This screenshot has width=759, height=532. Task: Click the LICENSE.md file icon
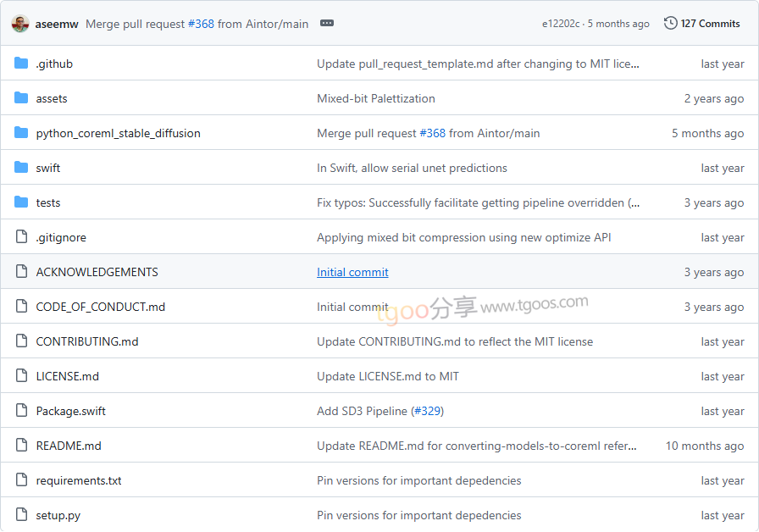[x=21, y=376]
